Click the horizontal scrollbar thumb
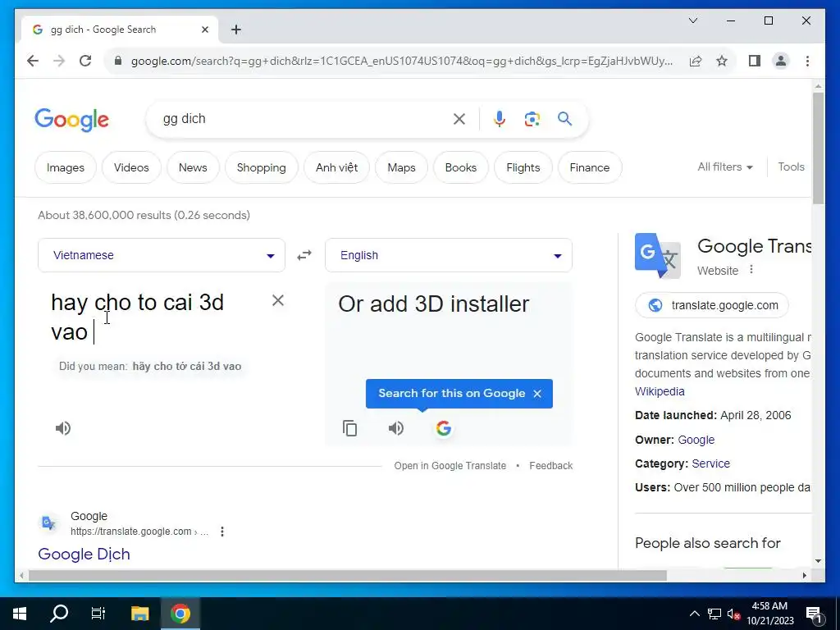This screenshot has width=840, height=630. coord(348,576)
